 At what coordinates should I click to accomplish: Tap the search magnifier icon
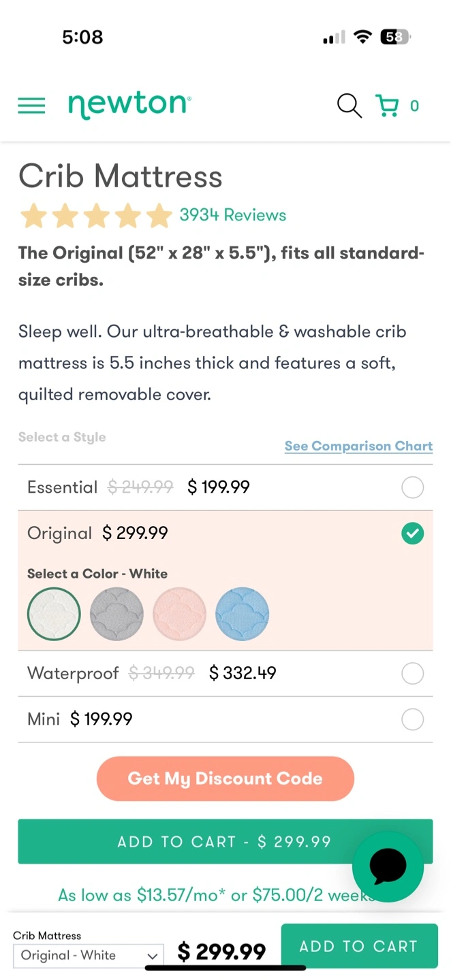point(349,105)
